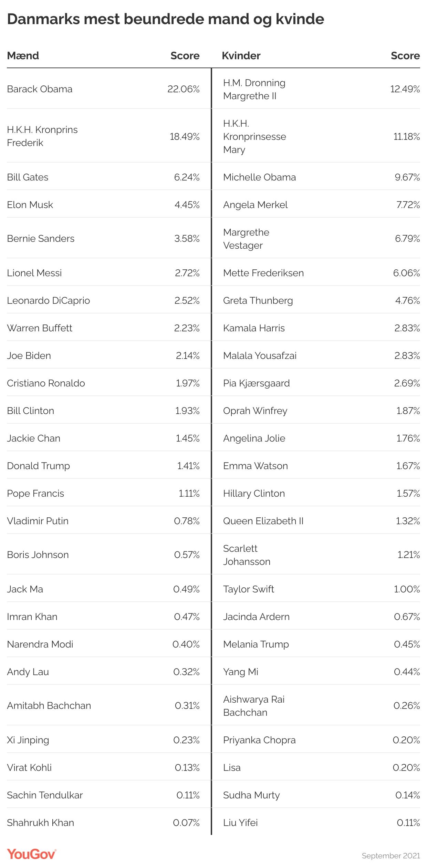Click the chart title heading
427x868 pixels.
(x=165, y=19)
